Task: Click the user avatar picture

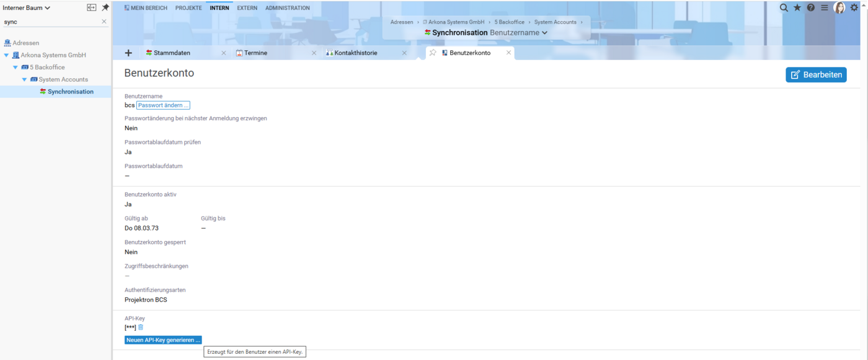Action: tap(839, 8)
